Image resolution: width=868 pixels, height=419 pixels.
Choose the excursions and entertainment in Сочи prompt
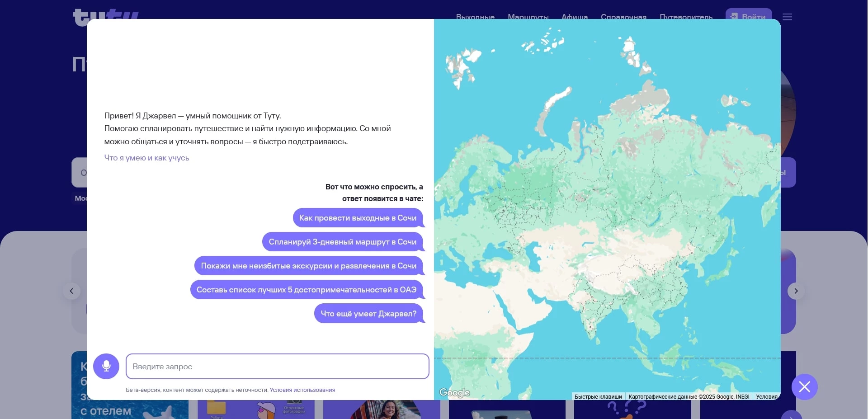click(x=308, y=266)
